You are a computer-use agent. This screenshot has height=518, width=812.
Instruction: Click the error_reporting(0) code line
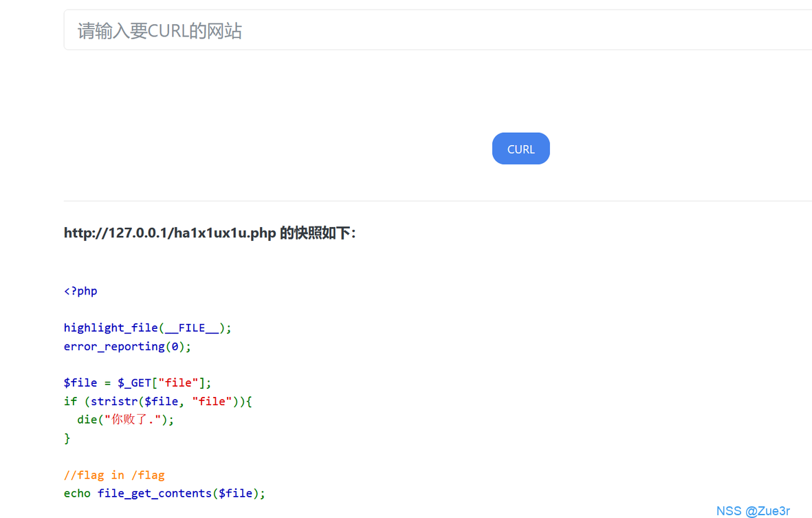[127, 347]
